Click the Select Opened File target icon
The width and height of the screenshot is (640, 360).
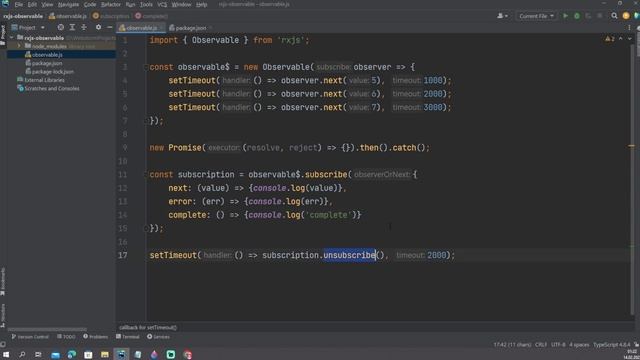[x=60, y=27]
